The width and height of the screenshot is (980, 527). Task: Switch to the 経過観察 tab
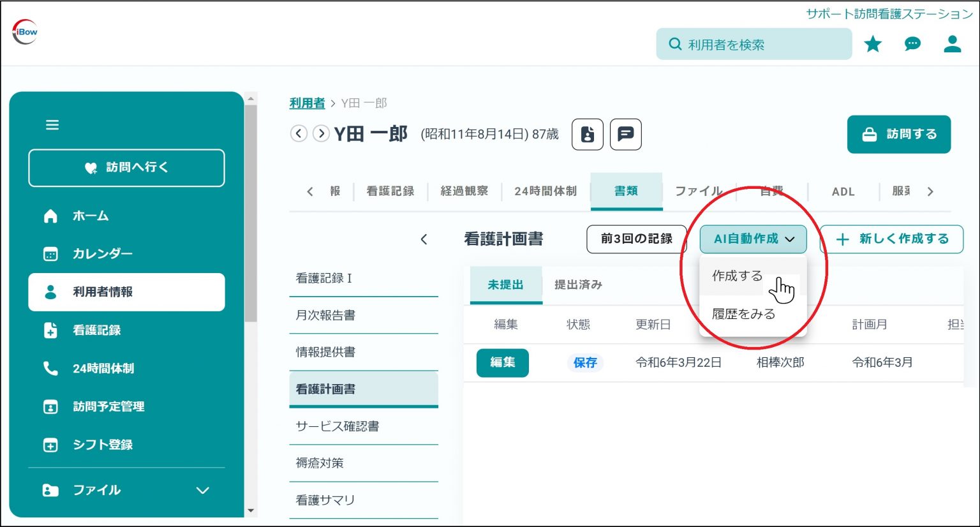point(464,190)
